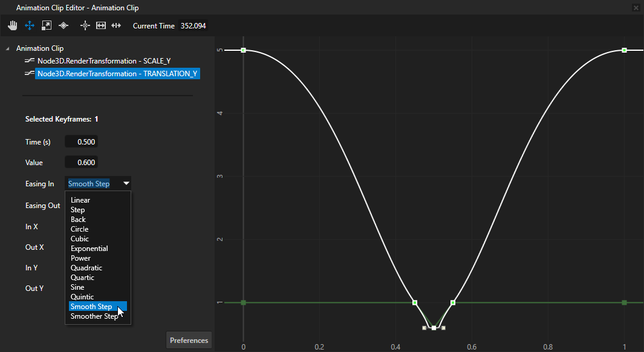Screen dimensions: 644x352
Task: Select Linear in the easing dropdown
Action: pos(80,200)
